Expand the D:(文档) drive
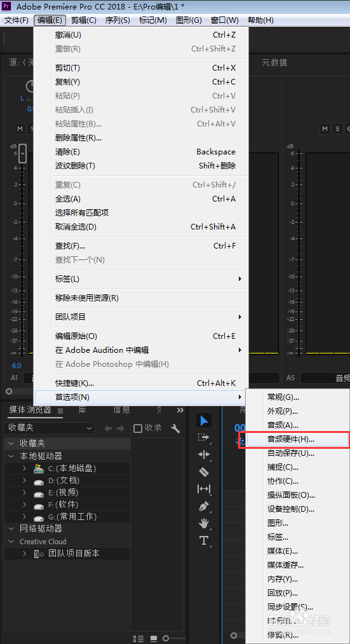 point(24,481)
